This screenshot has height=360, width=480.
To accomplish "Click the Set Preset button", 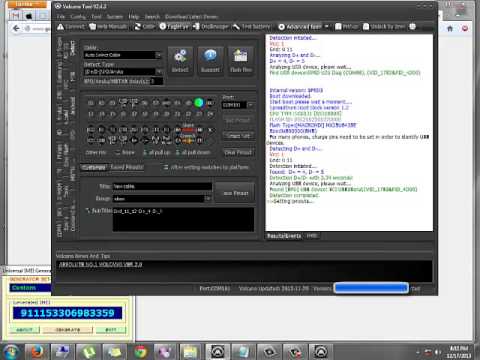I will [238, 120].
